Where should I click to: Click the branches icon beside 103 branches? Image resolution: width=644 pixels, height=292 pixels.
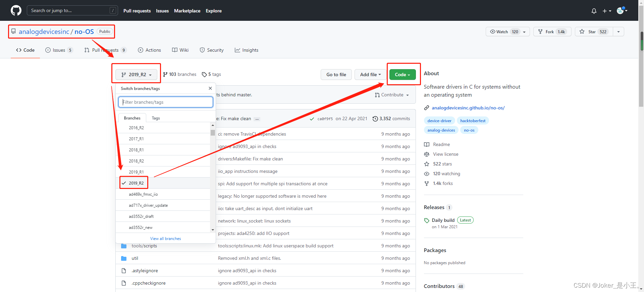pos(165,75)
